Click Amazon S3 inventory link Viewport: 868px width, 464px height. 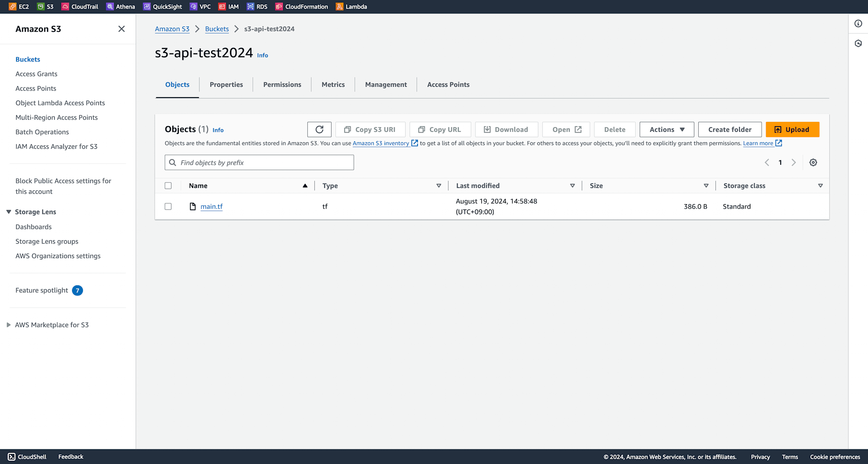tap(381, 143)
